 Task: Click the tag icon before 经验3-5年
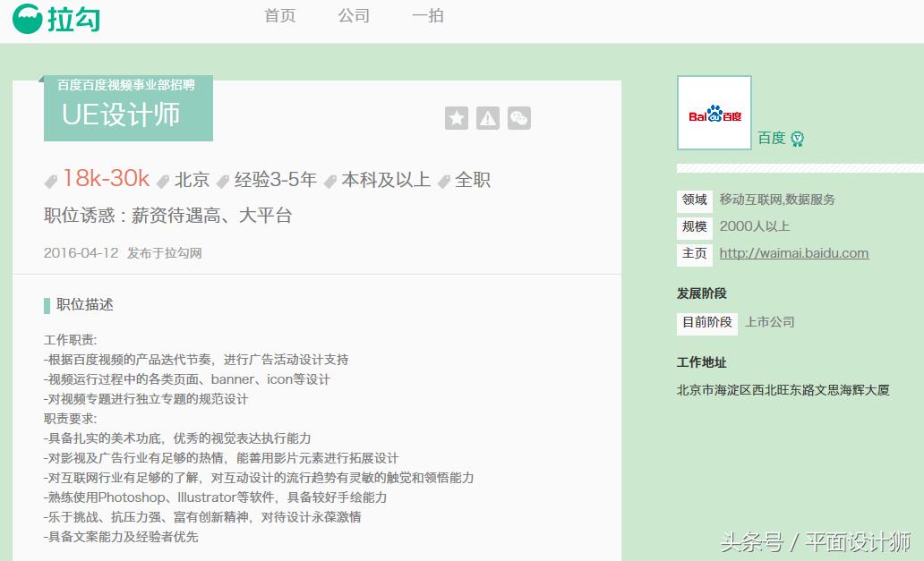225,180
